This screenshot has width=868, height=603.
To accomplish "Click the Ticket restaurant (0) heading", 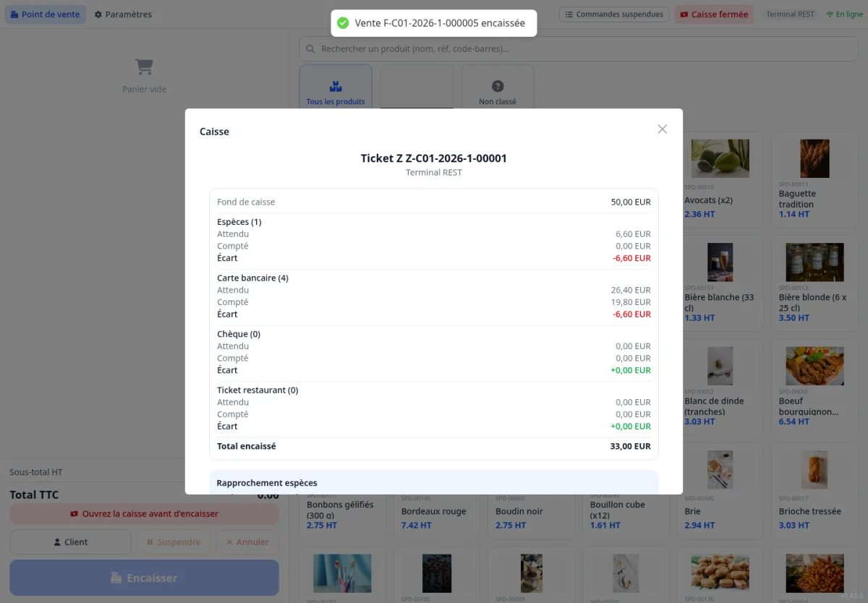I will 258,390.
